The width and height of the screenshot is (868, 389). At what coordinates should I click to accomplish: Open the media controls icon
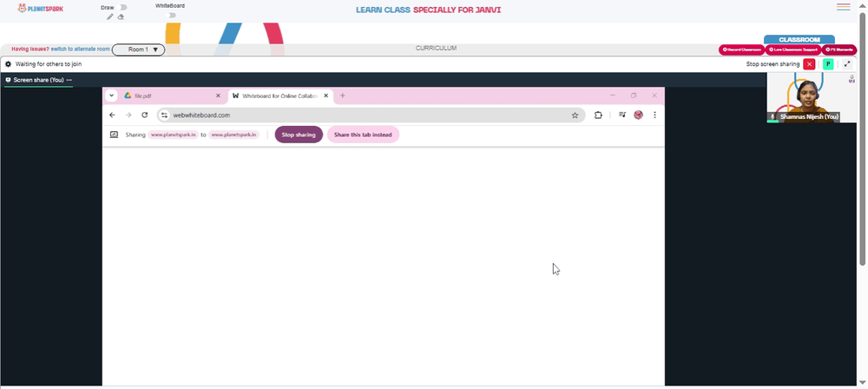(x=622, y=115)
